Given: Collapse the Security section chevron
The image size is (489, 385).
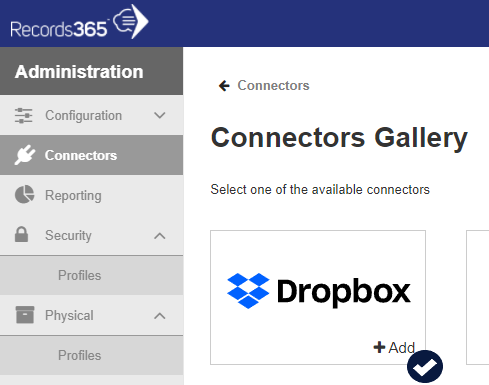Looking at the screenshot, I should pos(160,236).
